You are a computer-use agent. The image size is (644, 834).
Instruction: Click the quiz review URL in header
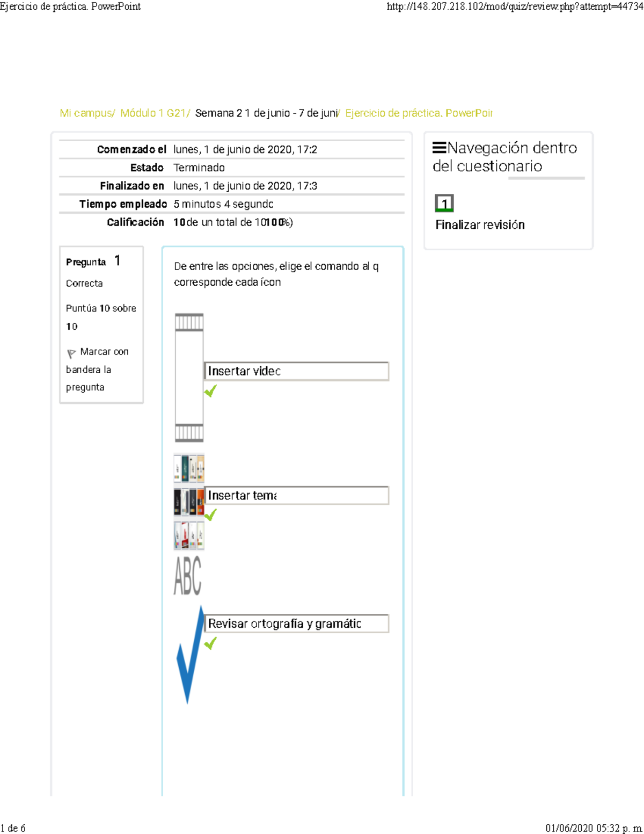[514, 7]
